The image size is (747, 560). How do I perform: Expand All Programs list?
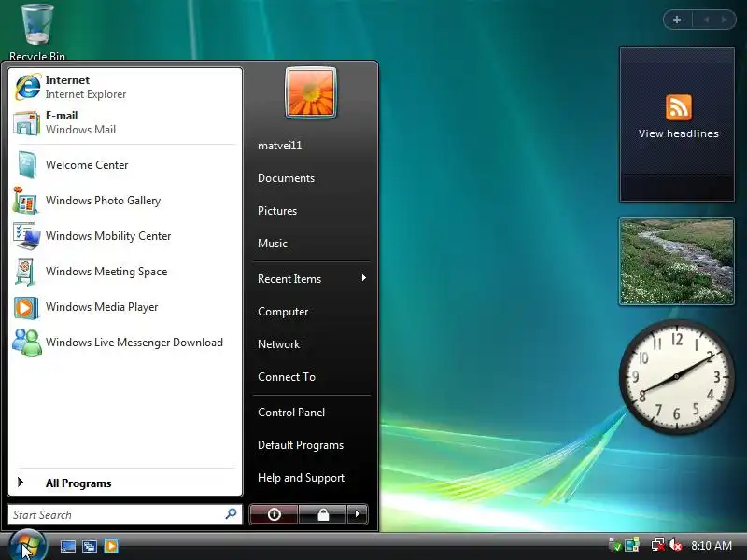coord(125,483)
